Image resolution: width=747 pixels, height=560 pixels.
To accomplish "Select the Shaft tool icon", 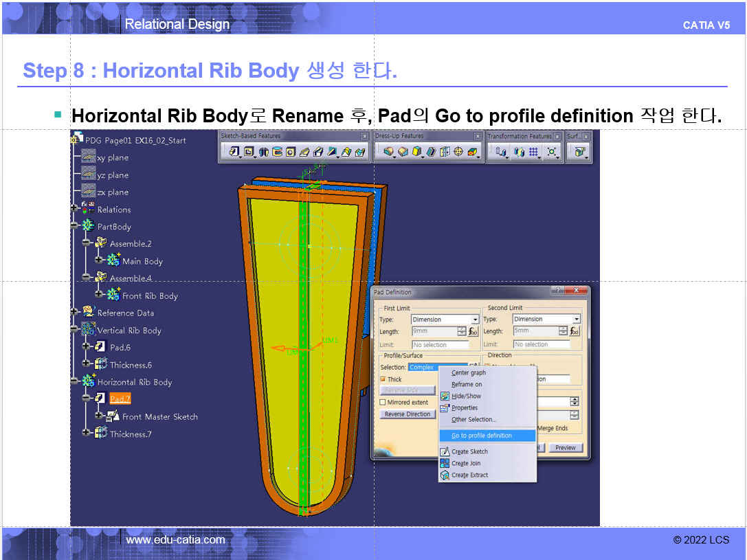I will point(264,152).
